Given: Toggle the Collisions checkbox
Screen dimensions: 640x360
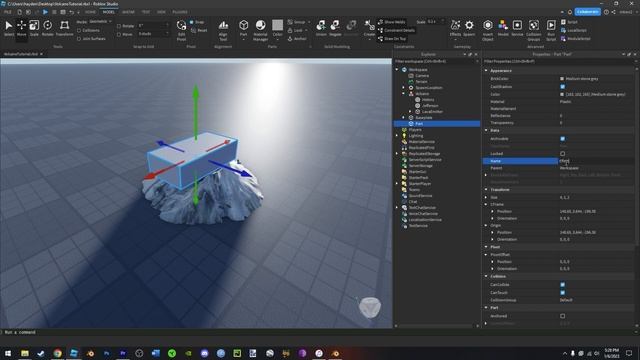Looking at the screenshot, I should pos(79,31).
